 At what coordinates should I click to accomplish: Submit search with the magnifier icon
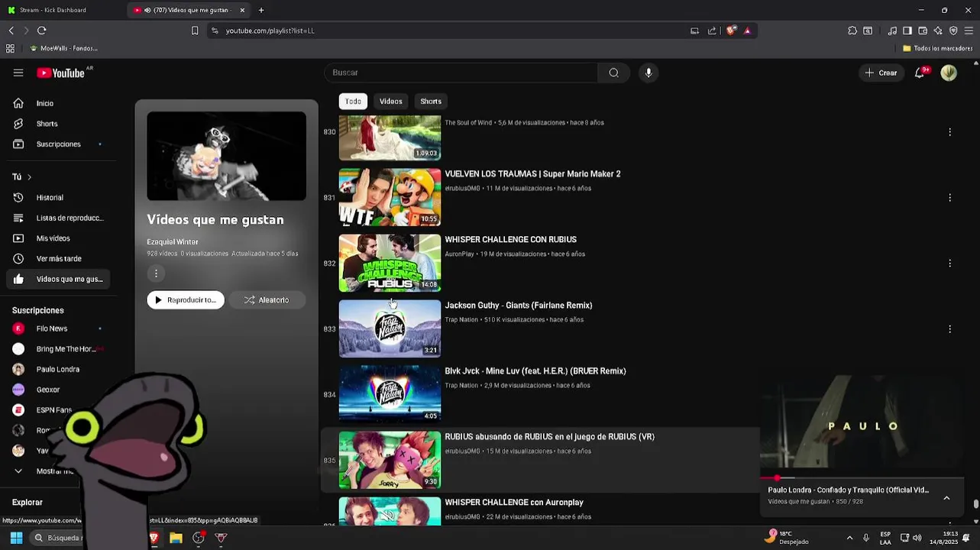coord(613,73)
